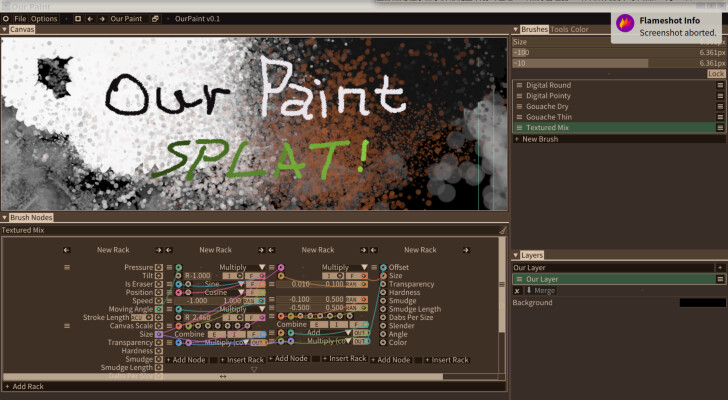Select the Textured Mix brush
Screen dimensions: 728x400
pos(619,128)
